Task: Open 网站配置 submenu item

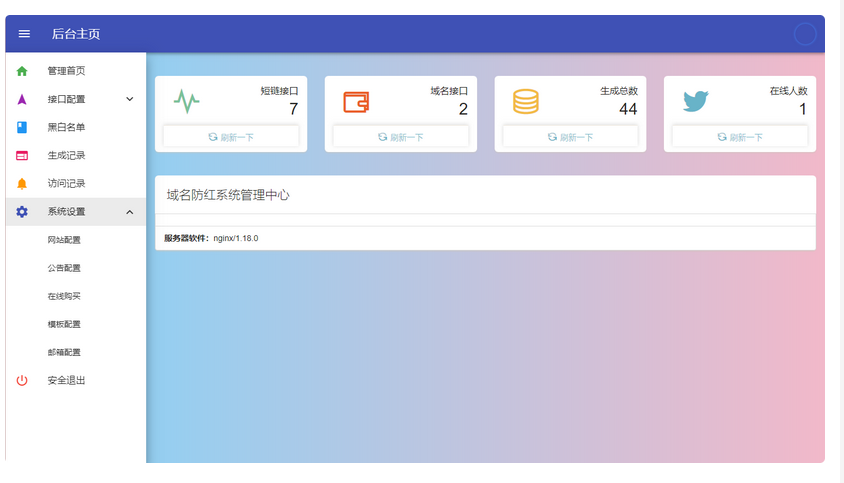Action: point(76,240)
